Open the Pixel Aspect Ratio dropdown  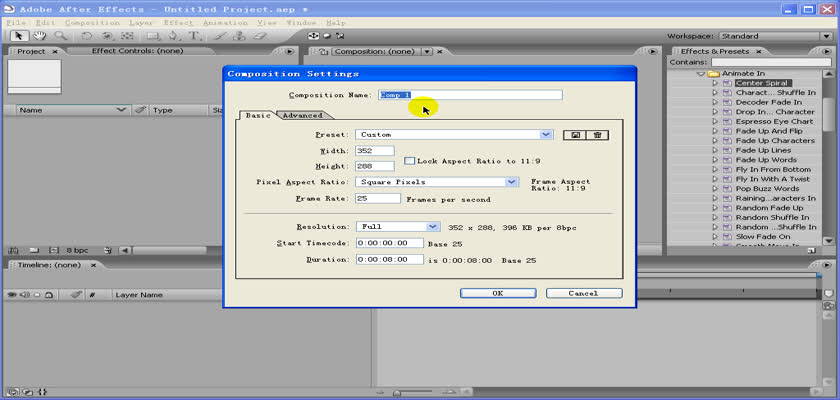[x=437, y=182]
